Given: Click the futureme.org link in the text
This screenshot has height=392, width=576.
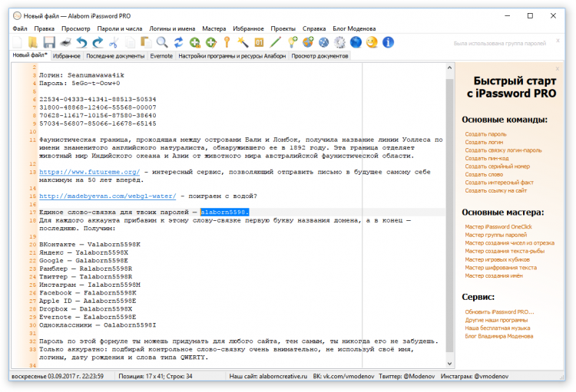Looking at the screenshot, I should [89, 173].
